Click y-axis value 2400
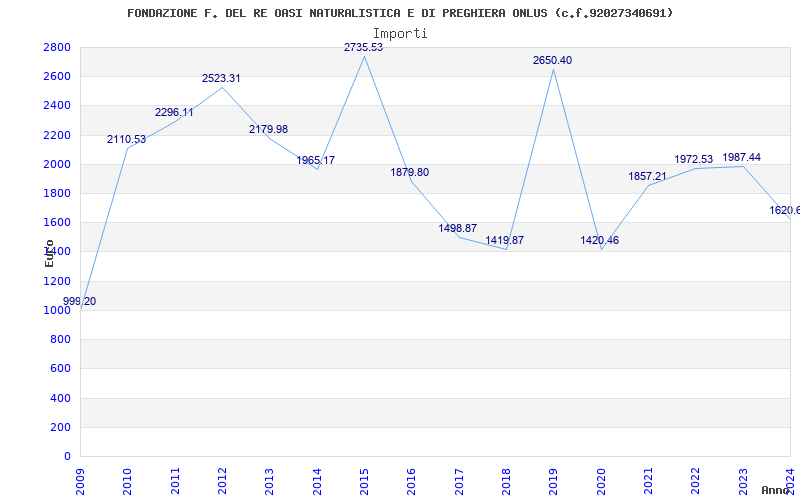This screenshot has height=500, width=800. [x=57, y=106]
